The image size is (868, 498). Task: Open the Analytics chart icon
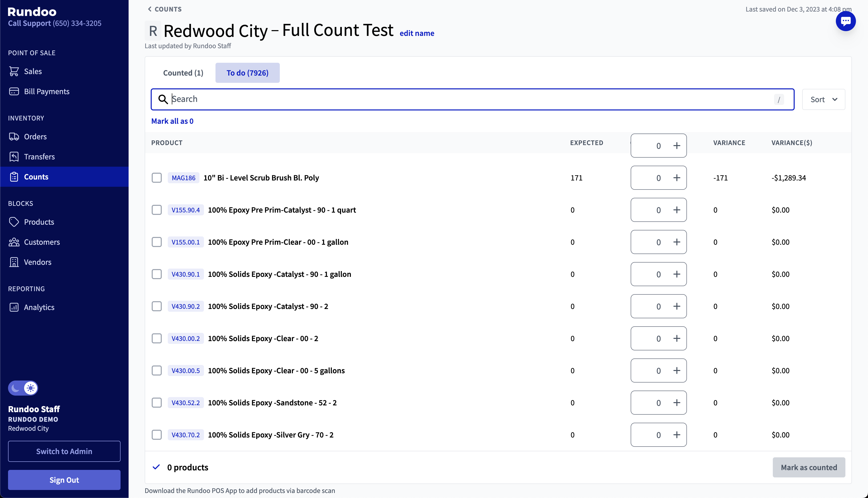(x=14, y=307)
